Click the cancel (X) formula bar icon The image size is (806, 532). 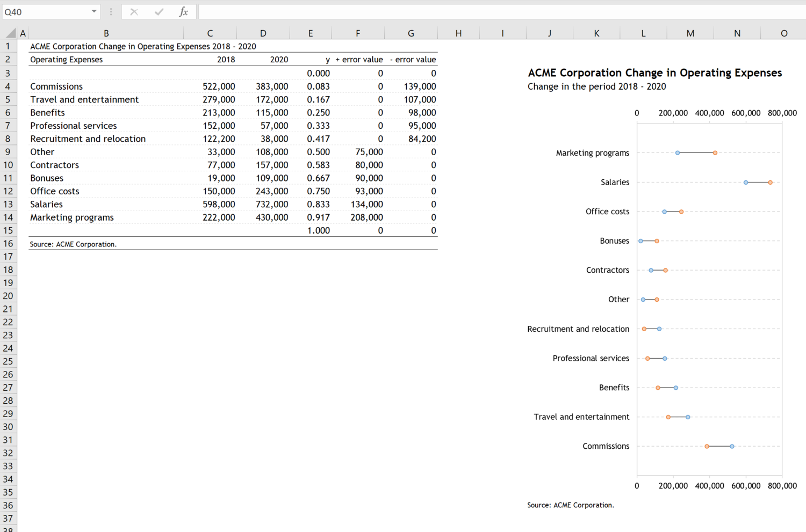coord(134,12)
